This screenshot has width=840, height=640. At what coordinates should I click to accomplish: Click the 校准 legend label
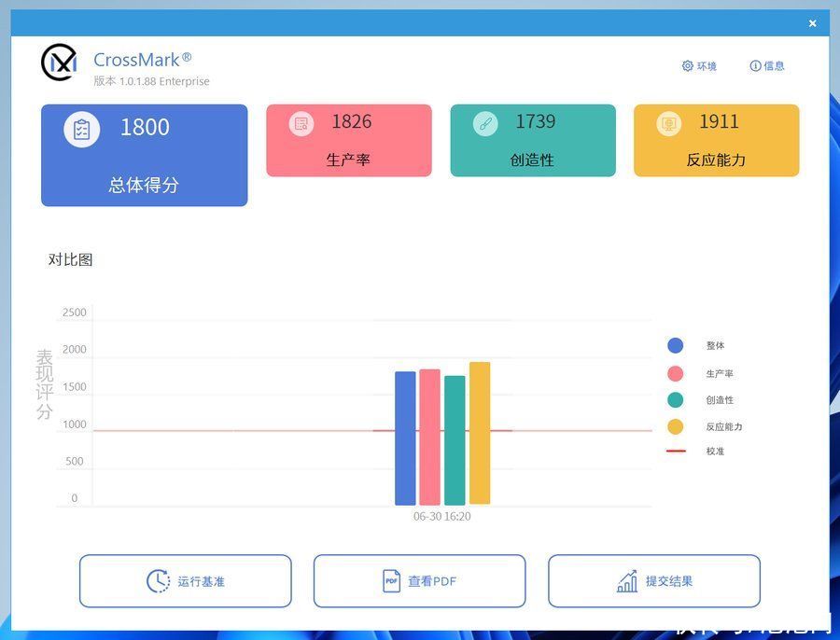point(715,451)
